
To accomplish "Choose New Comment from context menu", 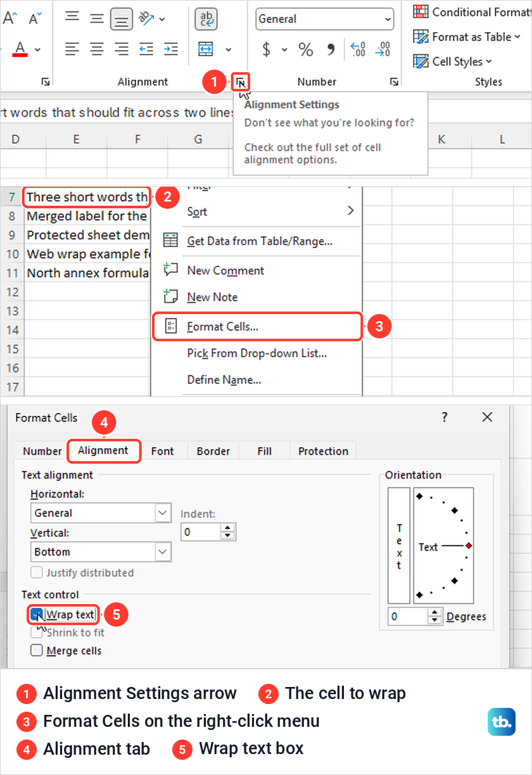I will [256, 270].
